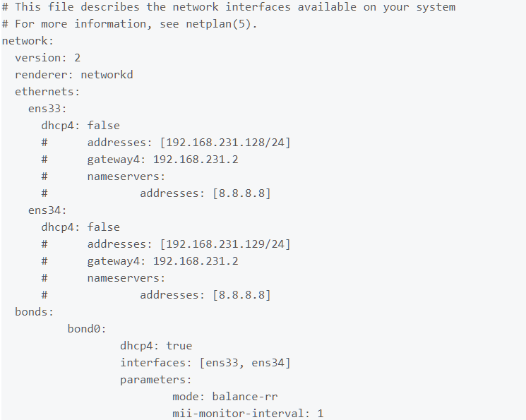Click the 'balance-rr' mode value
The width and height of the screenshot is (526, 420).
pyautogui.click(x=245, y=397)
